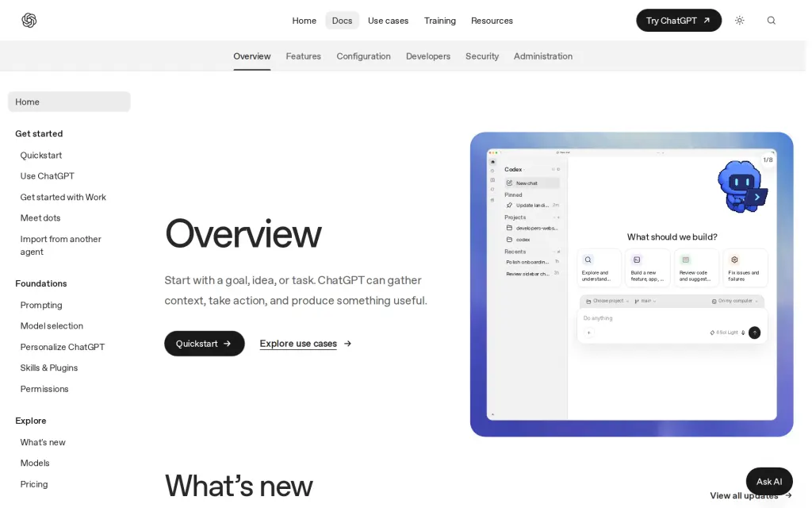Click the OpenAI logo in the header
Screen dimensions: 812x508
[x=29, y=20]
